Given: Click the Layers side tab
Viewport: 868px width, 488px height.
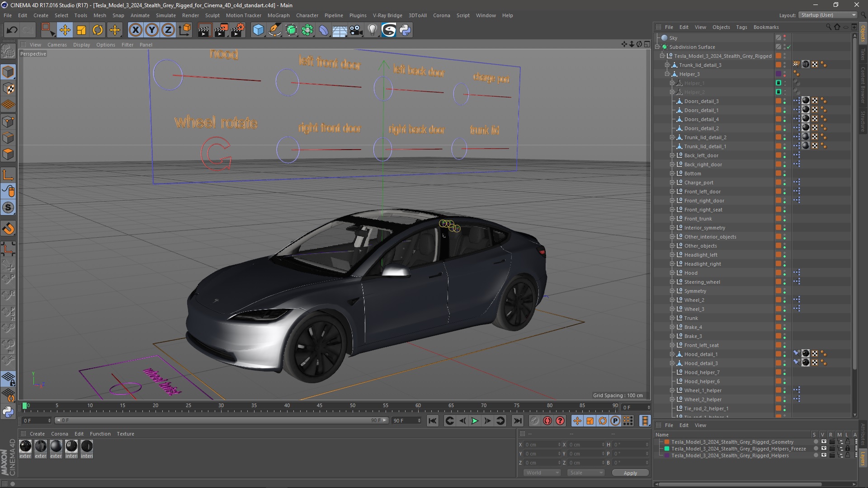Looking at the screenshot, I should pyautogui.click(x=863, y=459).
